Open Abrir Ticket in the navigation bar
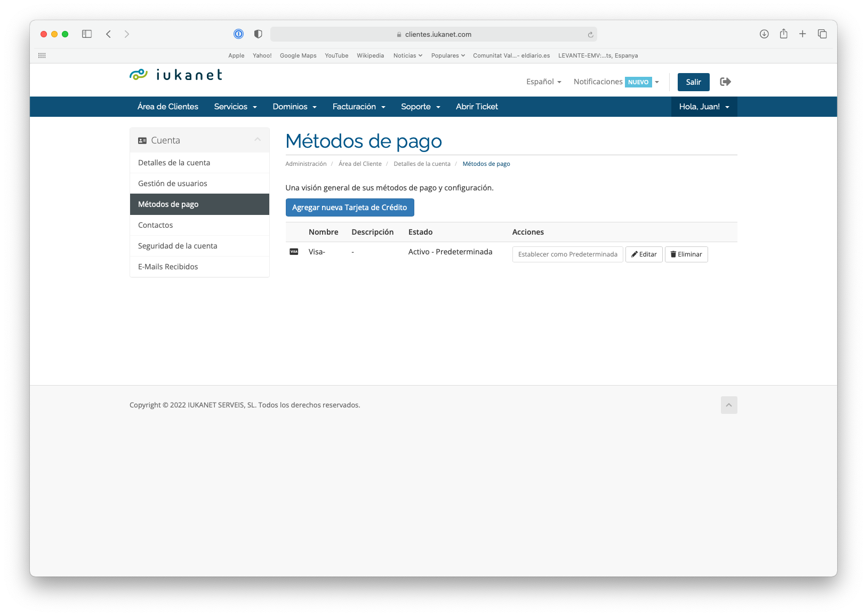The height and width of the screenshot is (616, 867). [x=477, y=107]
